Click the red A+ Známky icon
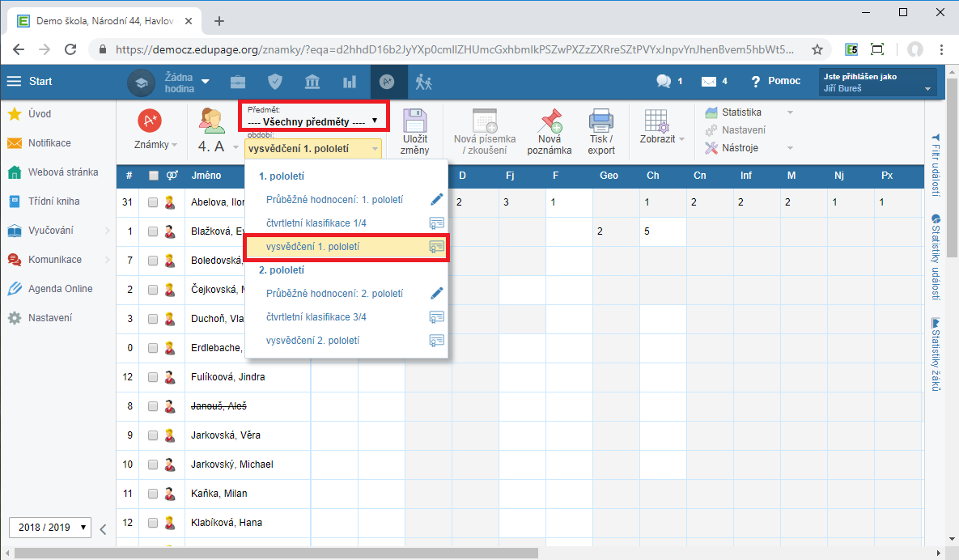Image resolution: width=959 pixels, height=560 pixels. tap(150, 121)
